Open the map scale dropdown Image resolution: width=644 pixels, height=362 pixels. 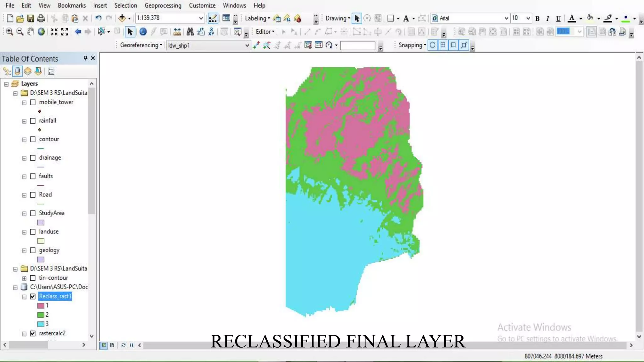[201, 18]
